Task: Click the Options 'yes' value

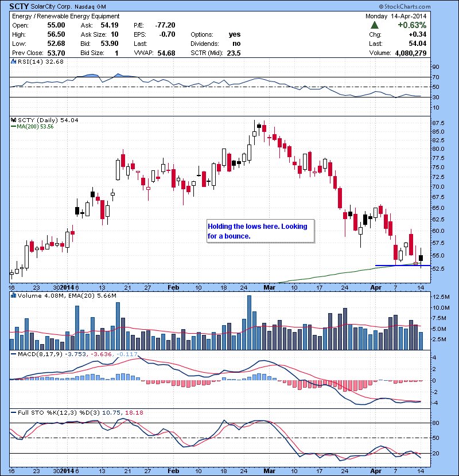Action: [235, 34]
